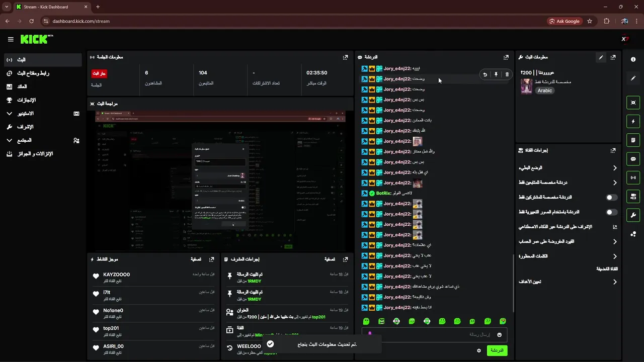Pop out the الدردشة chat panel
644x362 pixels.
[506, 57]
